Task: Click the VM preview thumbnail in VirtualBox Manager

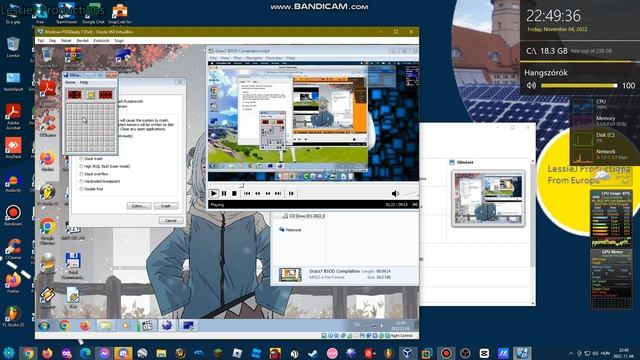Action: pos(488,198)
